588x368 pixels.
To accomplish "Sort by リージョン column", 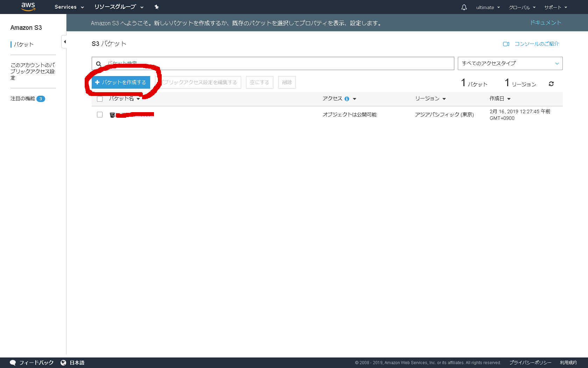I will (x=430, y=99).
